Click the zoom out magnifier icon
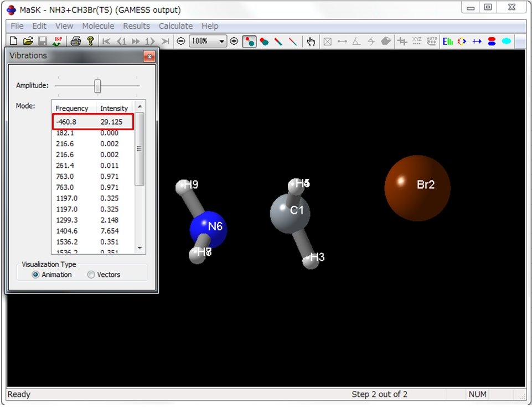The width and height of the screenshot is (532, 407). [x=181, y=41]
